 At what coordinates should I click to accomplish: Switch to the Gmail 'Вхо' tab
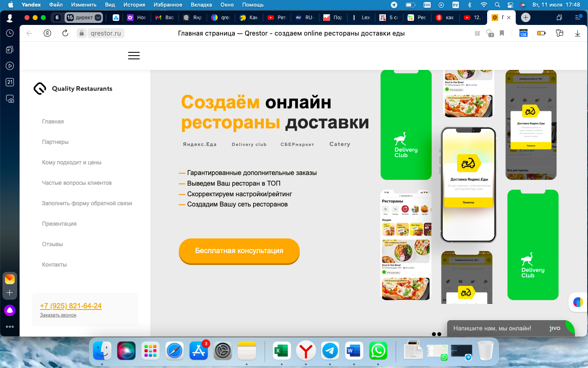click(x=165, y=18)
